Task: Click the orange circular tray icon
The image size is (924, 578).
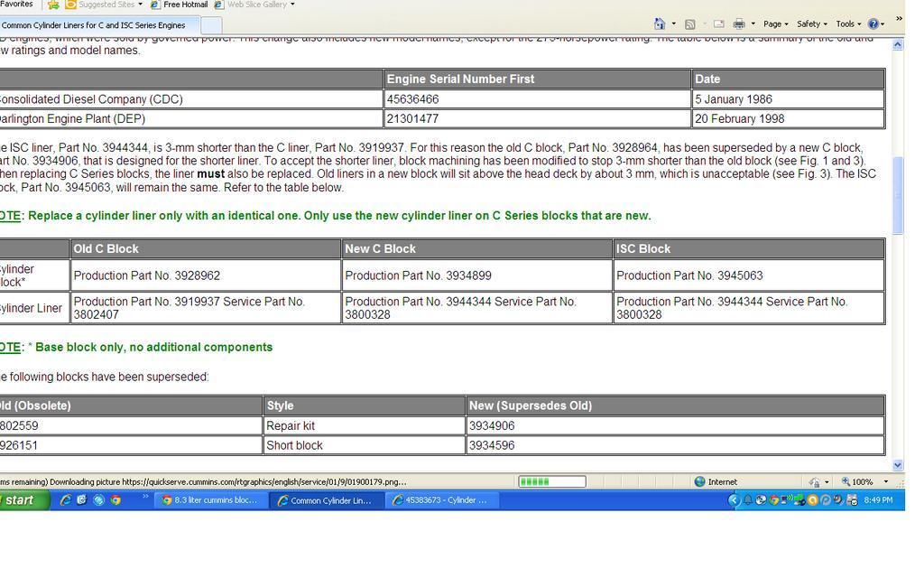Action: click(813, 500)
